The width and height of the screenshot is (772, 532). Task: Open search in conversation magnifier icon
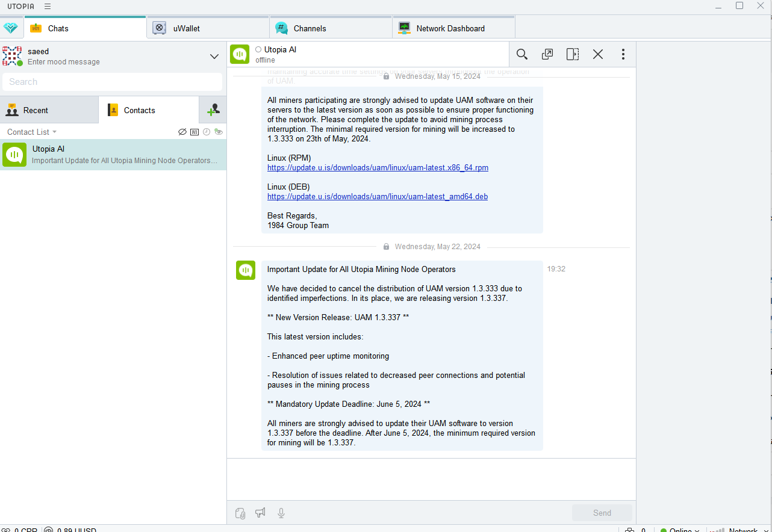point(522,54)
